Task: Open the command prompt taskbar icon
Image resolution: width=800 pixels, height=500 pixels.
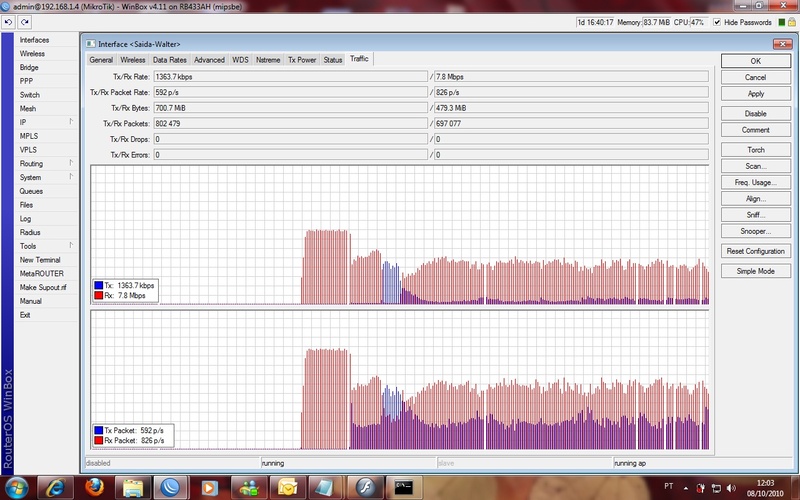Action: click(403, 488)
